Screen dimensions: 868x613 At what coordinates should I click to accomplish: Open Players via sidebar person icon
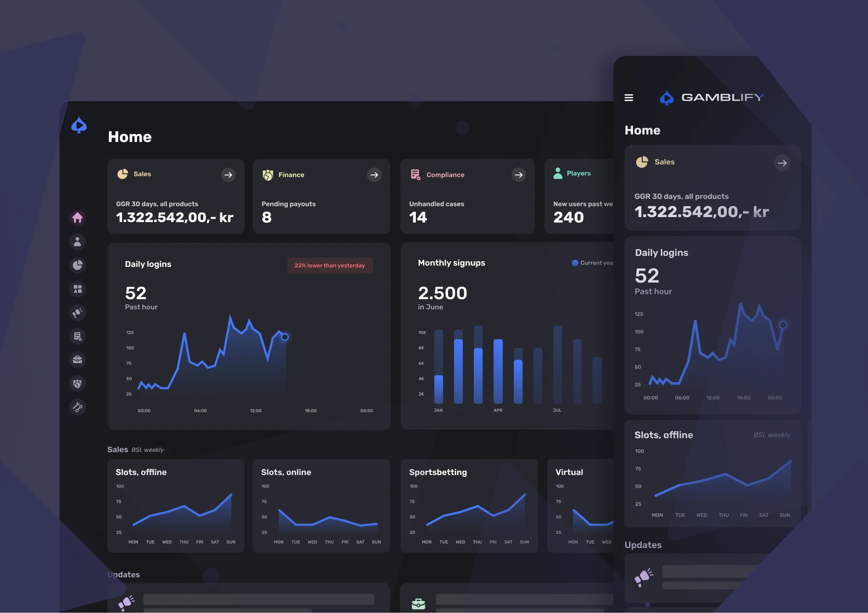(77, 241)
